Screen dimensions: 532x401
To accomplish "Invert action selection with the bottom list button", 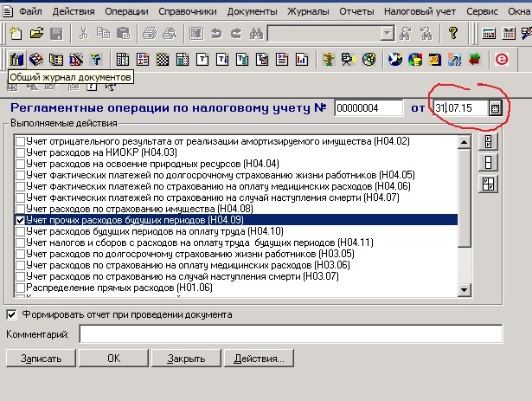I will click(488, 184).
